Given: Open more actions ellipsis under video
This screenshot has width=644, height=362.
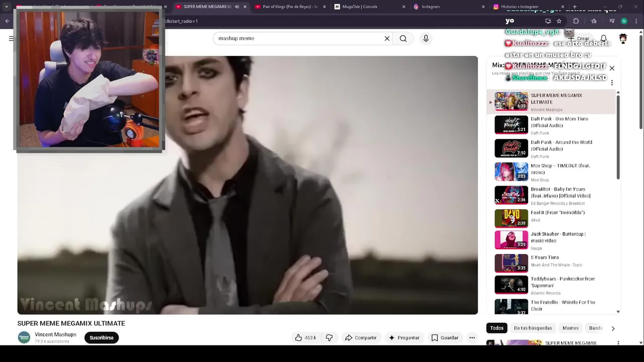Looking at the screenshot, I should [x=472, y=338].
